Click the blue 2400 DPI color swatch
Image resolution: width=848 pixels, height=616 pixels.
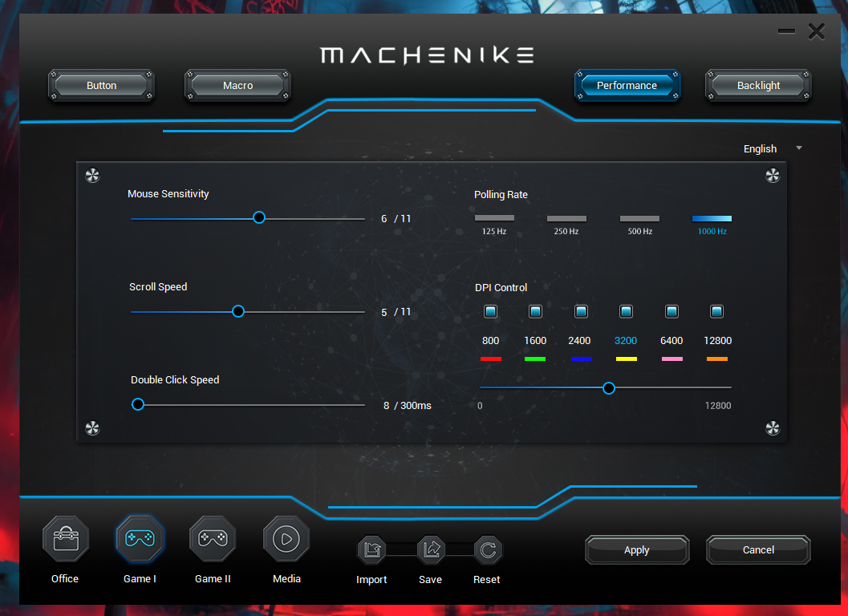[x=582, y=359]
